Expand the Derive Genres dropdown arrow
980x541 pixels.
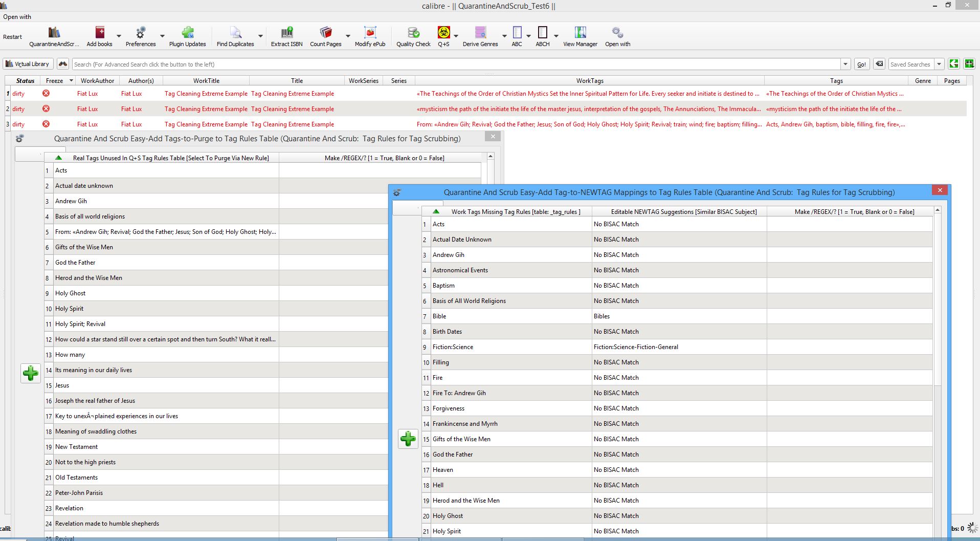[x=504, y=36]
